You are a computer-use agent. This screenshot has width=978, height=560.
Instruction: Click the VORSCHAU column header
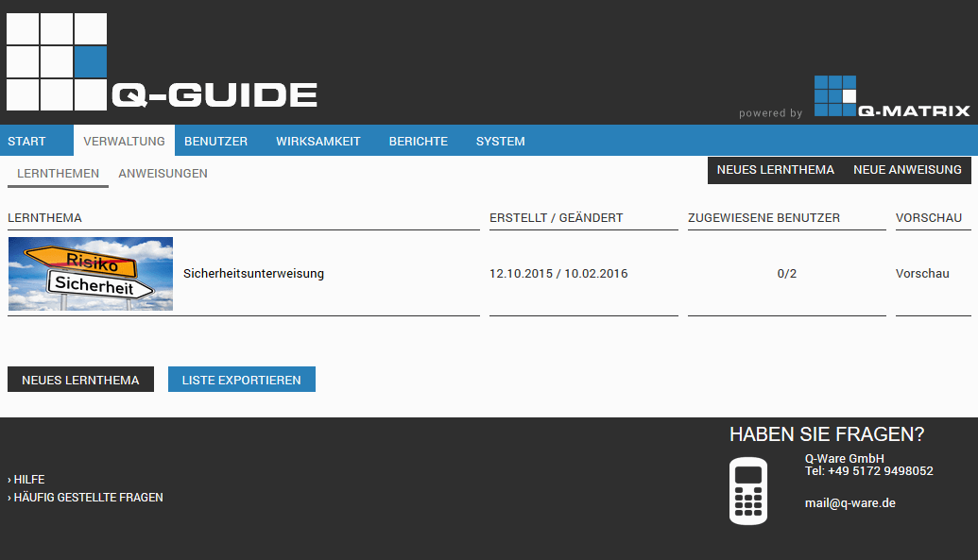tap(929, 217)
